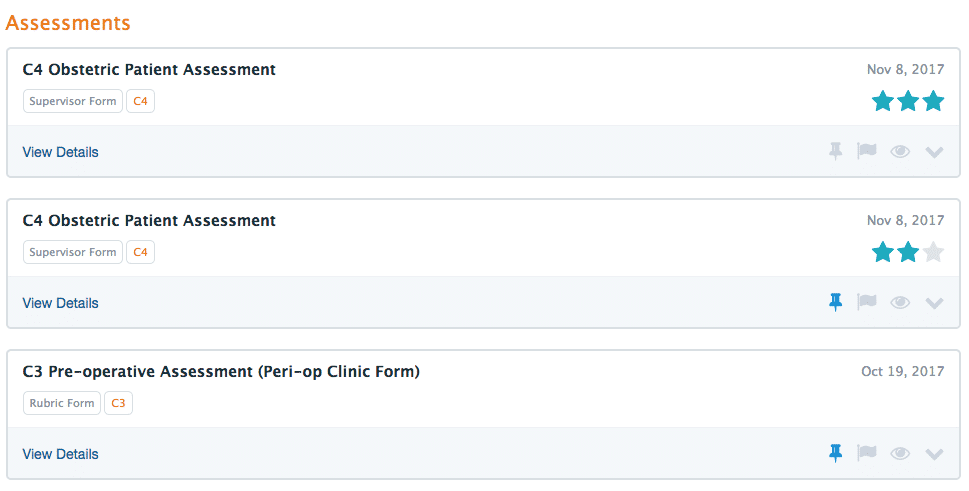Open View Details for C3 Pre-operative Assessment
The height and width of the screenshot is (491, 969).
[61, 454]
